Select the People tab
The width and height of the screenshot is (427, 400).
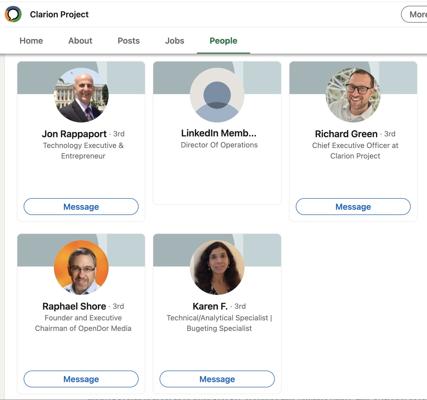pos(223,41)
